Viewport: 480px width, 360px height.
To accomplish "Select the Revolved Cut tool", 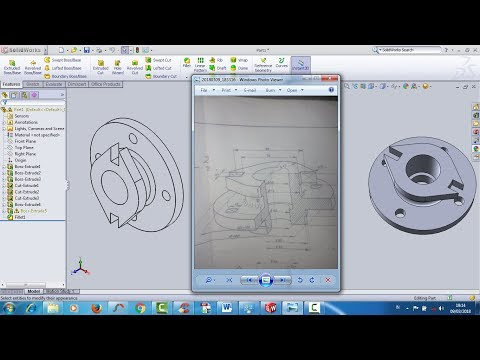I will pos(135,67).
